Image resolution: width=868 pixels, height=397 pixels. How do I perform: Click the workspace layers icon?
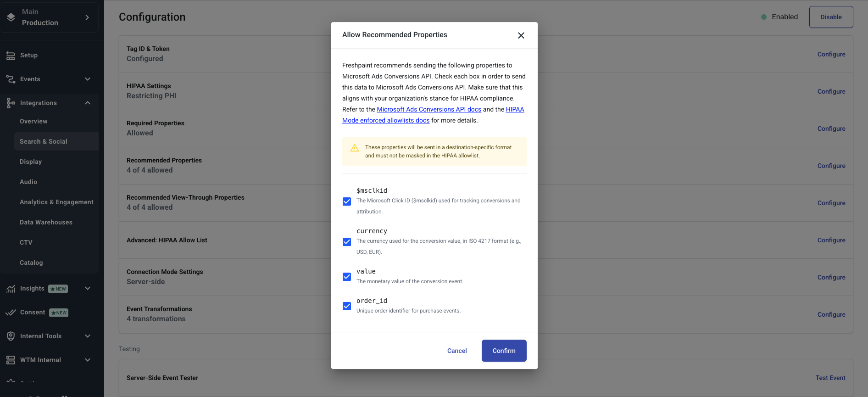tap(11, 17)
